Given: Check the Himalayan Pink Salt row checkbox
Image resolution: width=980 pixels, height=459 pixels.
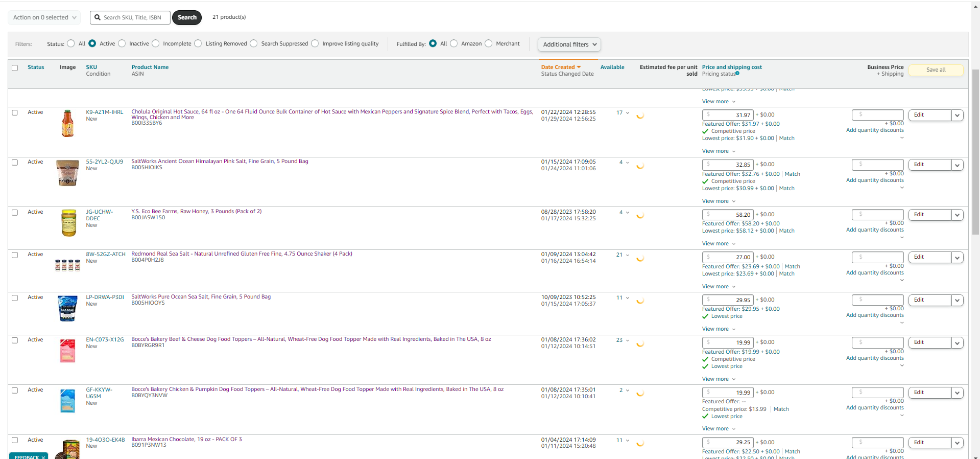Looking at the screenshot, I should tap(15, 163).
